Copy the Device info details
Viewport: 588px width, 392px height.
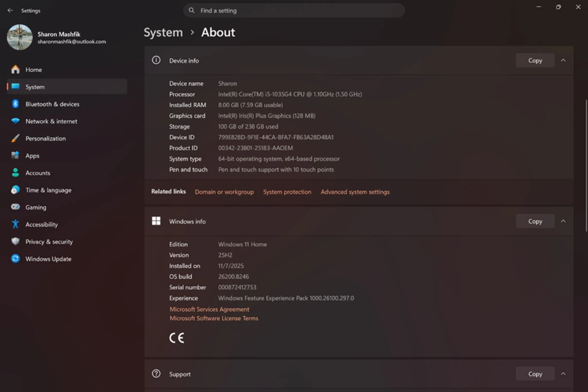535,60
